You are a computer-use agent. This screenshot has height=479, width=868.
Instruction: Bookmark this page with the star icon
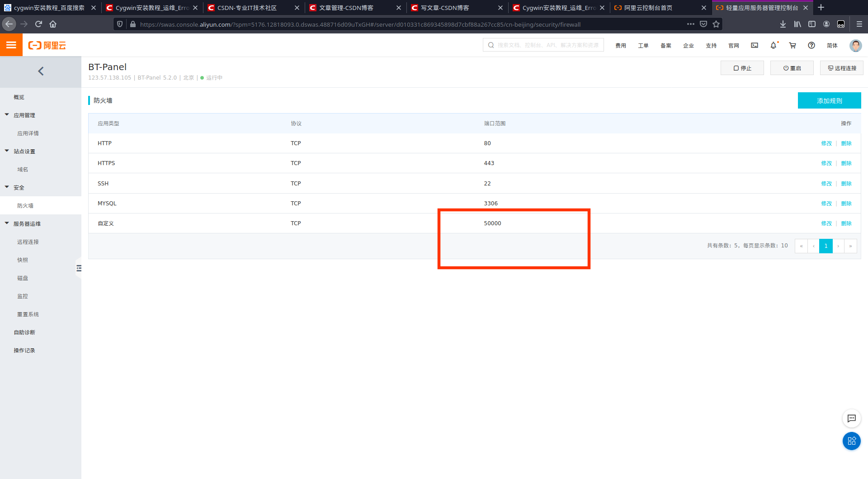point(716,24)
